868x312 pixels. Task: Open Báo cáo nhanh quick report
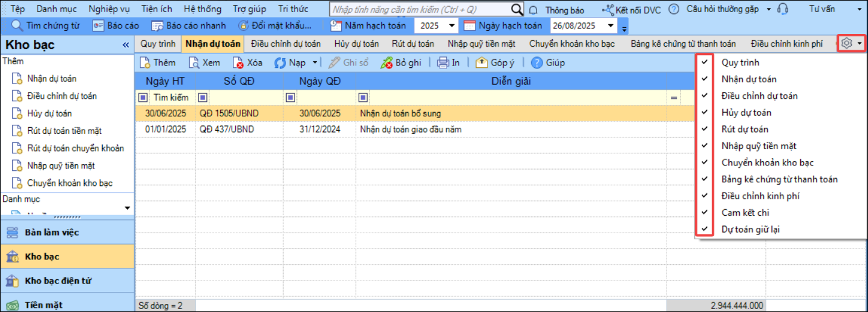tap(188, 25)
